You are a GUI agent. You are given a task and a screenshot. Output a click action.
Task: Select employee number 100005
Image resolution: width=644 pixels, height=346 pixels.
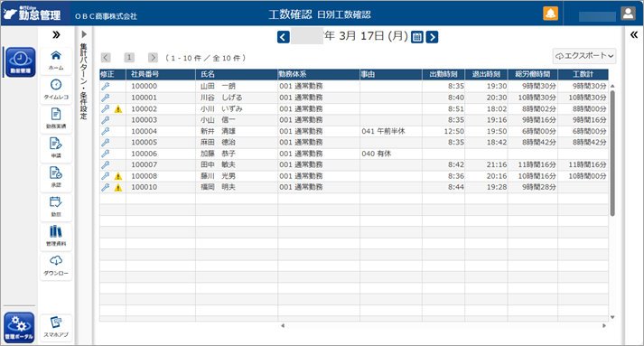pyautogui.click(x=145, y=143)
